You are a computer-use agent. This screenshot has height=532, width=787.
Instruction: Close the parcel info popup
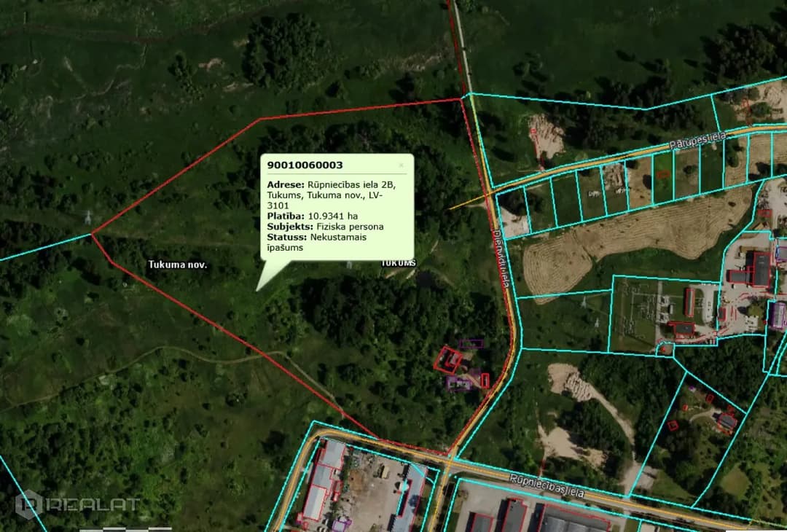pos(401,165)
